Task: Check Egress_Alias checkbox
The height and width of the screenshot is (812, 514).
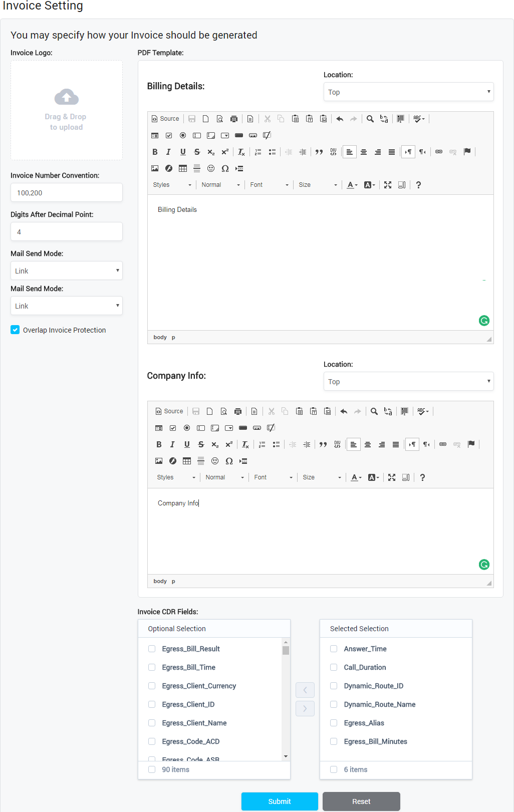Action: coord(334,723)
